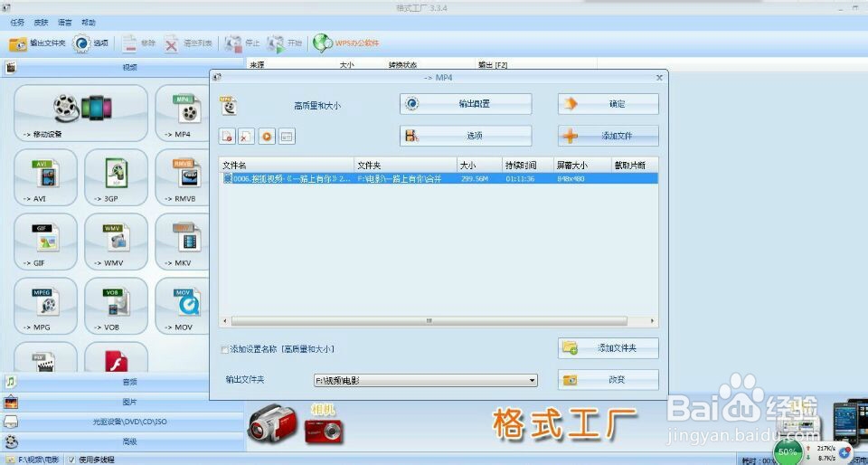
Task: Choose the -> 3GP format icon
Action: pos(117,177)
